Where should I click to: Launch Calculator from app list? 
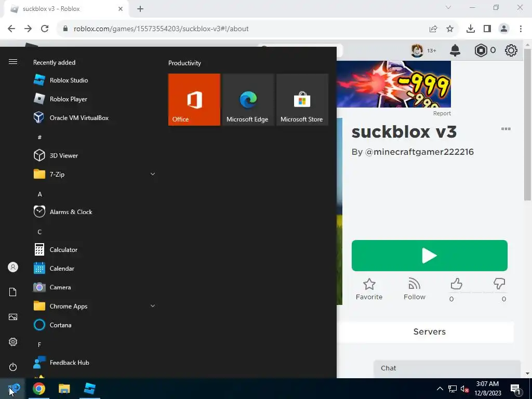[56, 250]
